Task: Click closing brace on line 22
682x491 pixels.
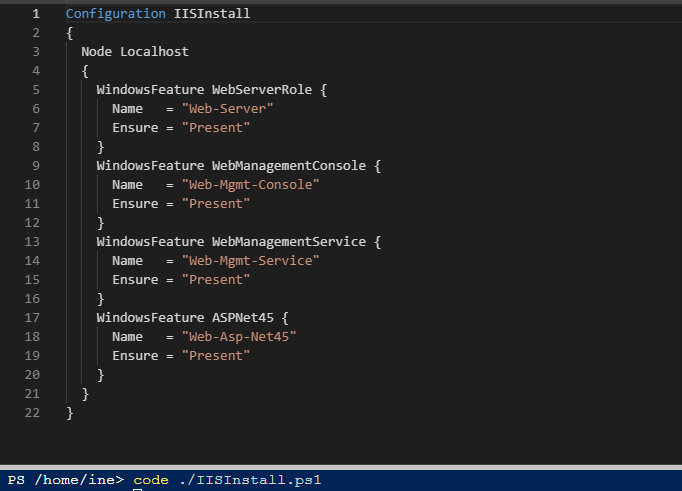Action: 70,413
